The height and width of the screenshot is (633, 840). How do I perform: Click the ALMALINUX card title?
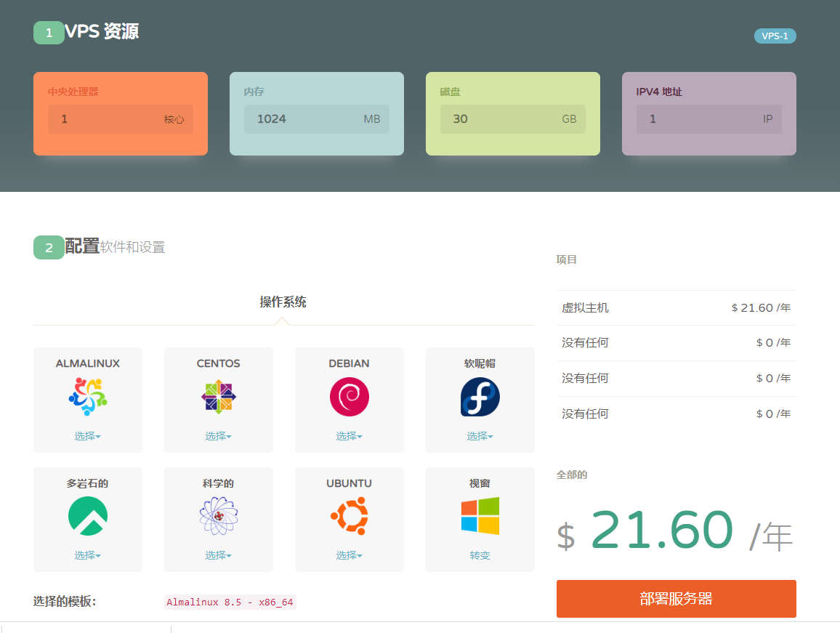[x=88, y=363]
